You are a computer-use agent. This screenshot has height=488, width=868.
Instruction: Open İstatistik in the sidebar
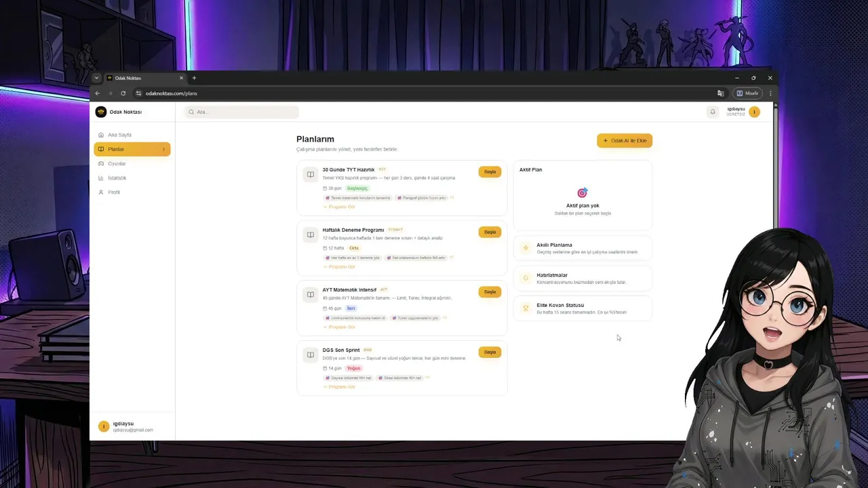(132, 178)
